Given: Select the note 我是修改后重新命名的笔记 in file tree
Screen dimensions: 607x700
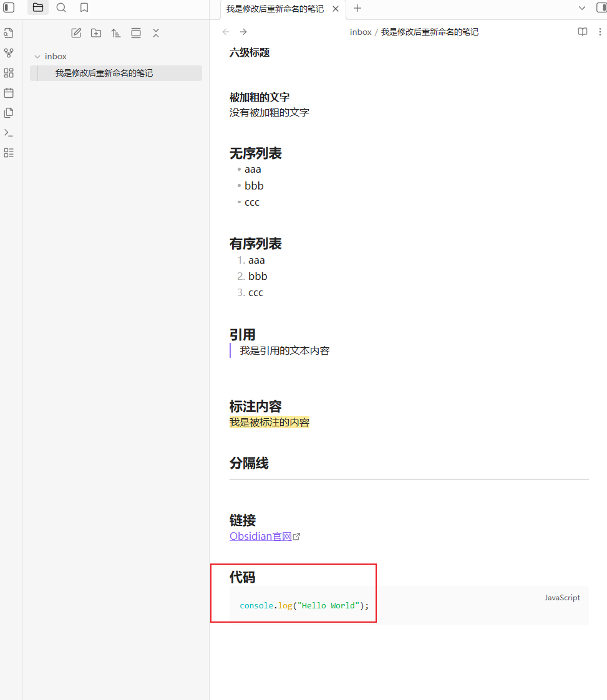Looking at the screenshot, I should [104, 73].
